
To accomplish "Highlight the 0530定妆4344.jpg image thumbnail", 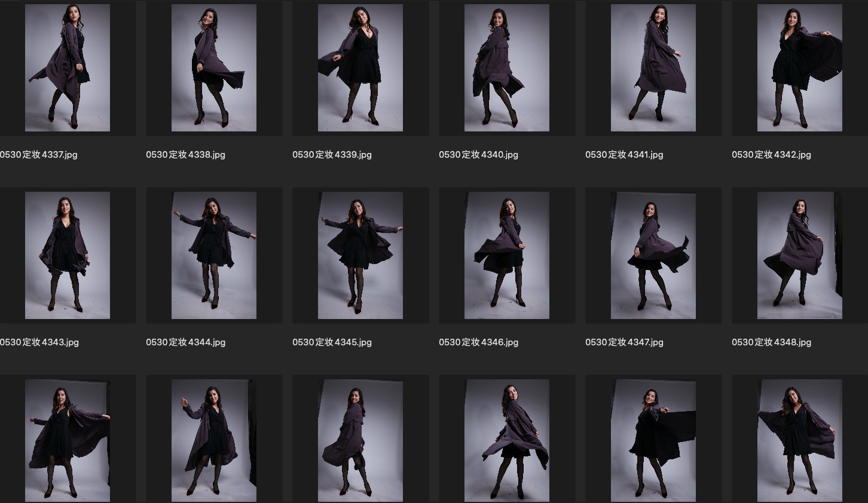I will pyautogui.click(x=214, y=255).
